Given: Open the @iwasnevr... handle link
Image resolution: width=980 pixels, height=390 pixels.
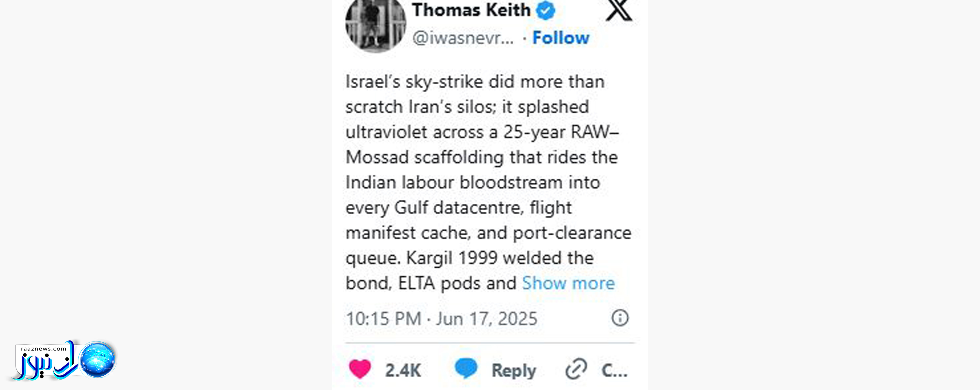Looking at the screenshot, I should pos(463,38).
